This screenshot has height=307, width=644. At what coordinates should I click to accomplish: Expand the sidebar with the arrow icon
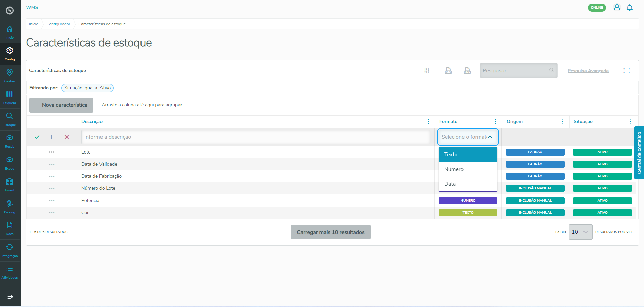point(10,297)
